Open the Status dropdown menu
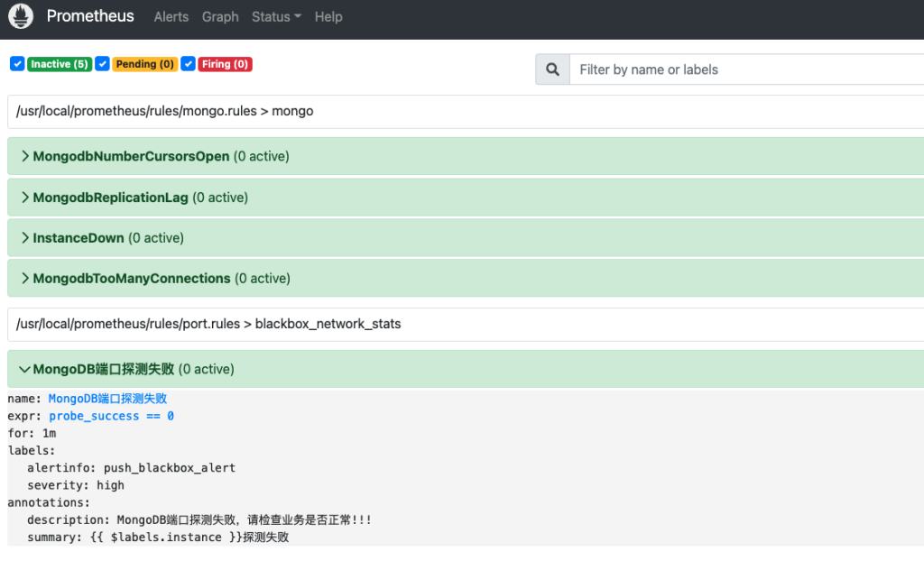The height and width of the screenshot is (561, 924). [276, 17]
